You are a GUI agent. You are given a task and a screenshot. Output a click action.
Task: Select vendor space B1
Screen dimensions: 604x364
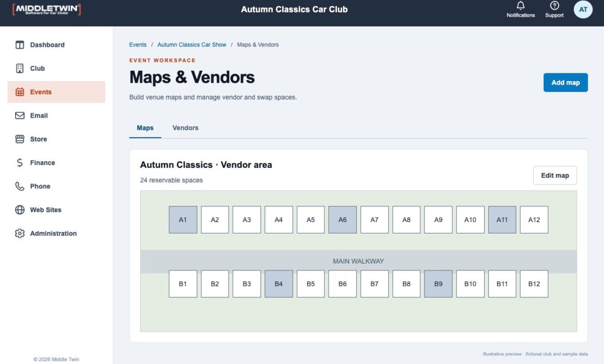point(183,284)
